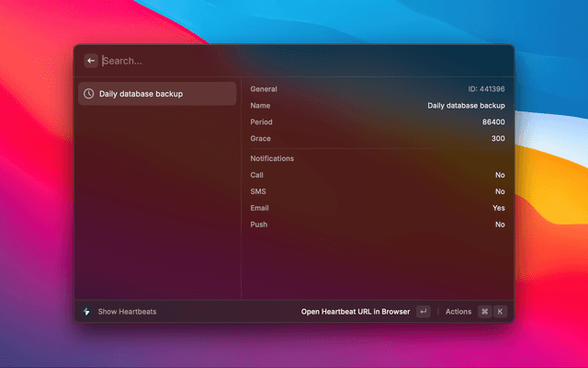Click the Period value 86400
This screenshot has height=368, width=588.
(492, 122)
